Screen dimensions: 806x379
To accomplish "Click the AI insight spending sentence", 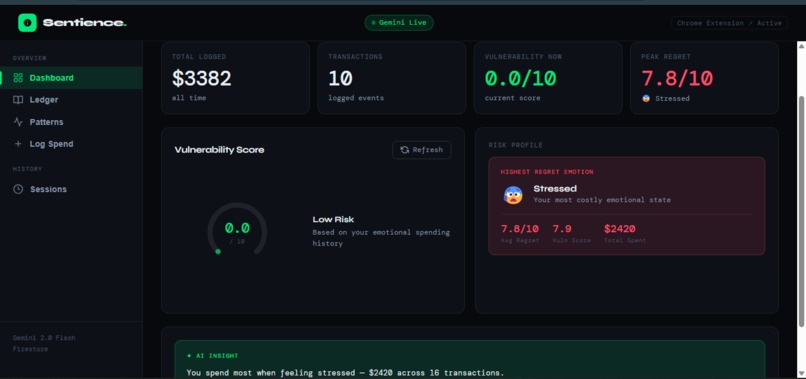I will pos(345,372).
